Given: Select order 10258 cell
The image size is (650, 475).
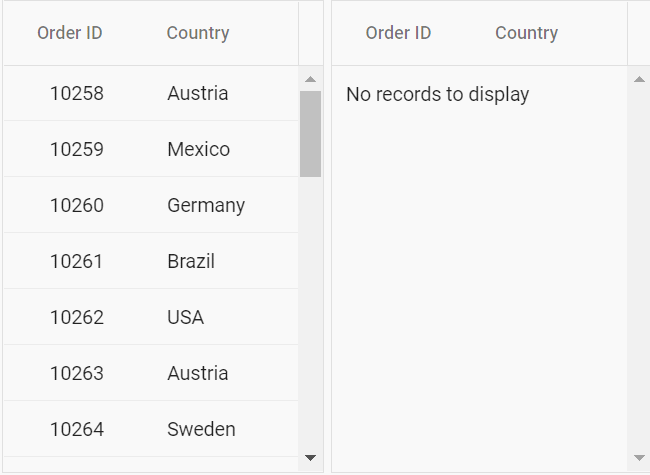Looking at the screenshot, I should tap(77, 94).
